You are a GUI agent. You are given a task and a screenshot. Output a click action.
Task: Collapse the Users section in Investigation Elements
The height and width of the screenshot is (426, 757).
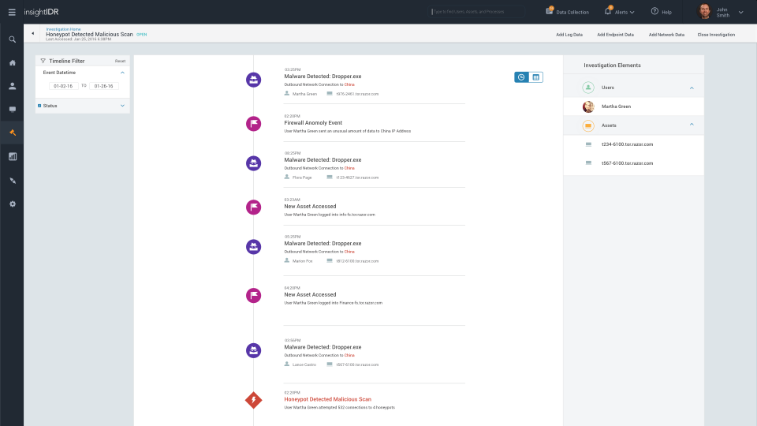click(x=691, y=88)
